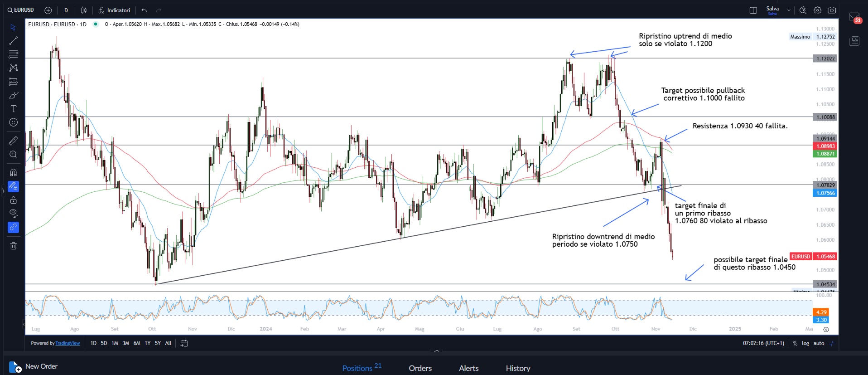Expand the left side panel arrow
Image resolution: width=868 pixels, height=375 pixels.
pyautogui.click(x=3, y=191)
